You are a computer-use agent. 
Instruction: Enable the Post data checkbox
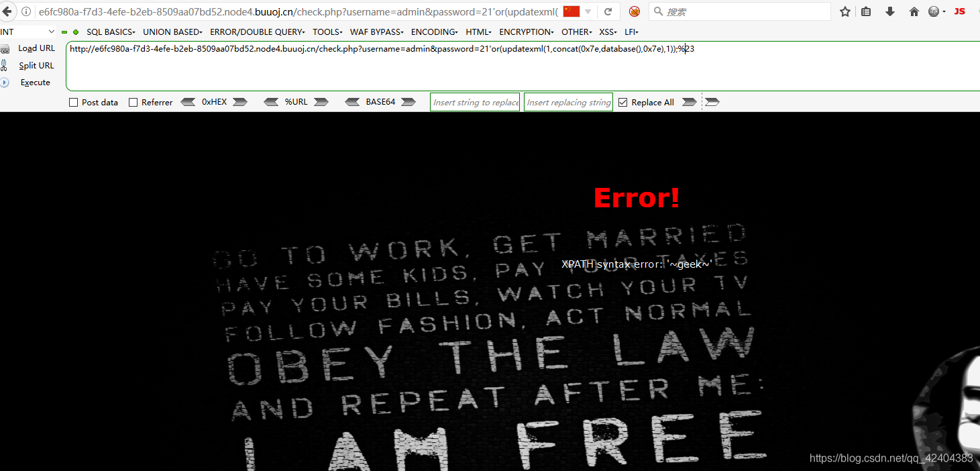click(x=73, y=103)
